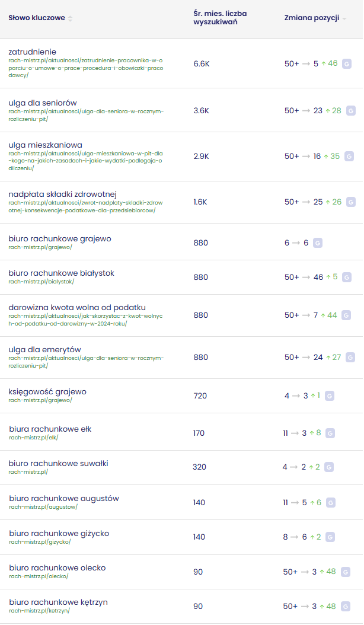Click Śr. mies. liczba wyszukiwań column header
364x625 pixels.
[x=220, y=18]
